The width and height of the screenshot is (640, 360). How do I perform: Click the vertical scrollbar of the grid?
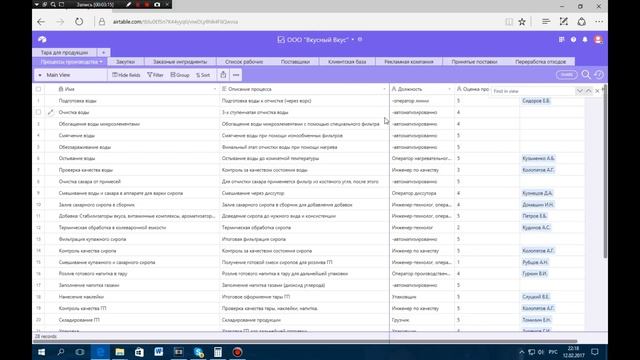pyautogui.click(x=605, y=171)
